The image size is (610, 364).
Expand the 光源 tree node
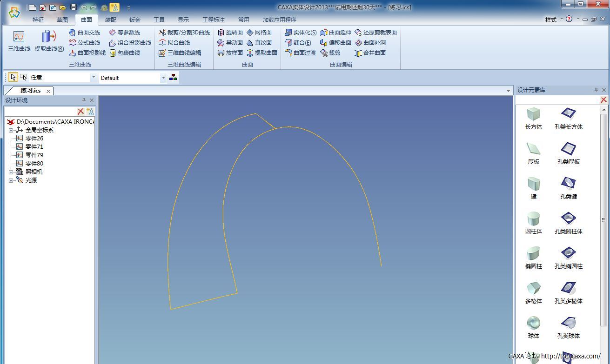pos(11,180)
